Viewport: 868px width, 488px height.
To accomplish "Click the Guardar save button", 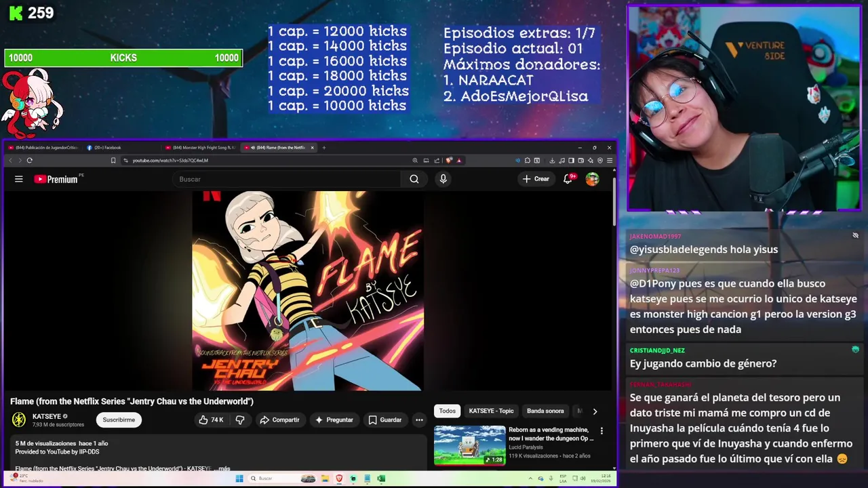I will [x=385, y=420].
